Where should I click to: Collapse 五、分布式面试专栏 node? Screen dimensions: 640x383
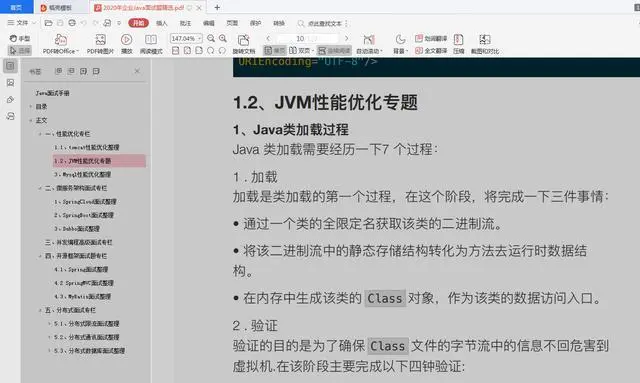tap(40, 310)
